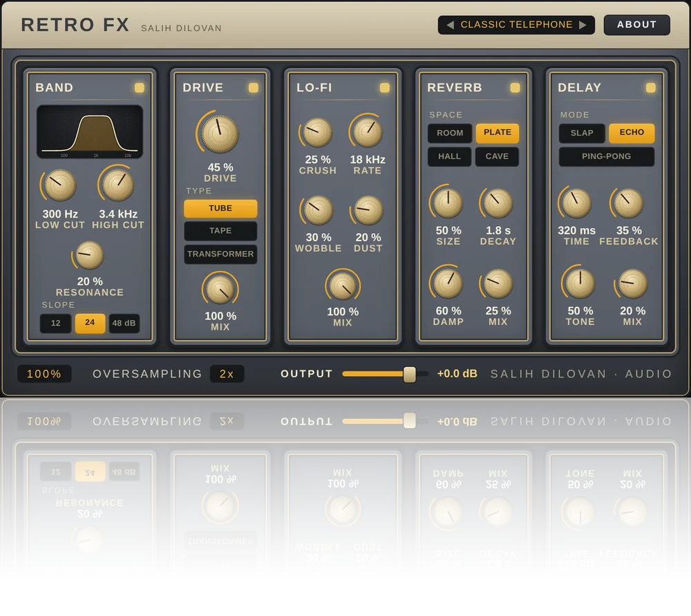Open the CLASSIC TELEPHONE preset menu
The width and height of the screenshot is (691, 616).
pos(516,25)
